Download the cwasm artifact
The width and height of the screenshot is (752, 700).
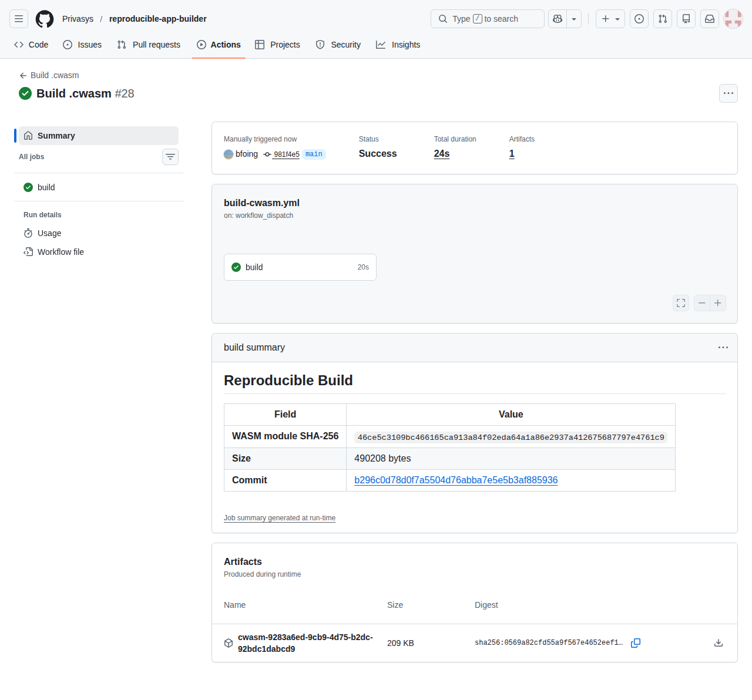pyautogui.click(x=719, y=643)
